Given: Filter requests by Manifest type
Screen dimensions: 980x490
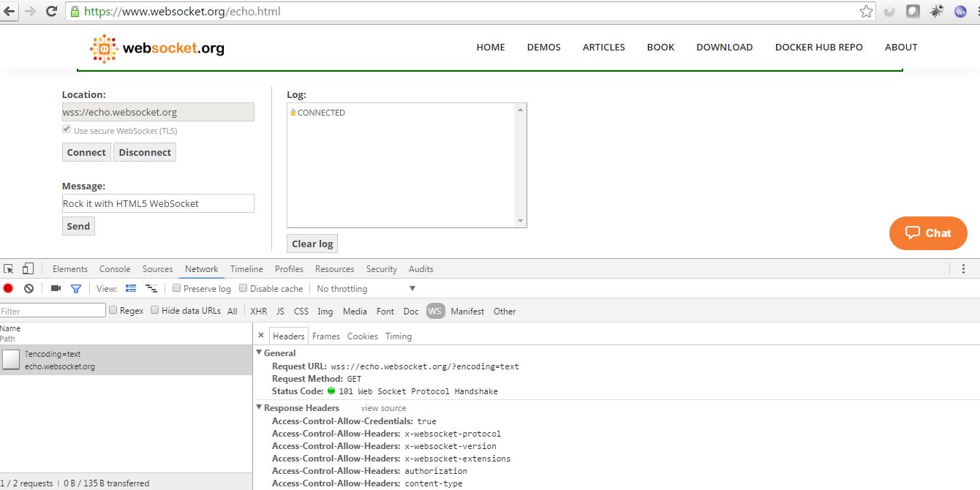Looking at the screenshot, I should coord(467,312).
